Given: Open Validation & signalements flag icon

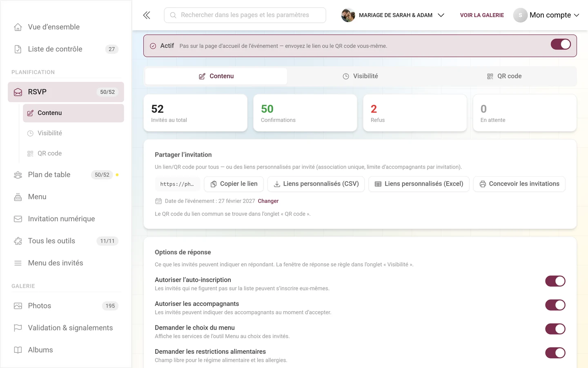Looking at the screenshot, I should pyautogui.click(x=18, y=328).
